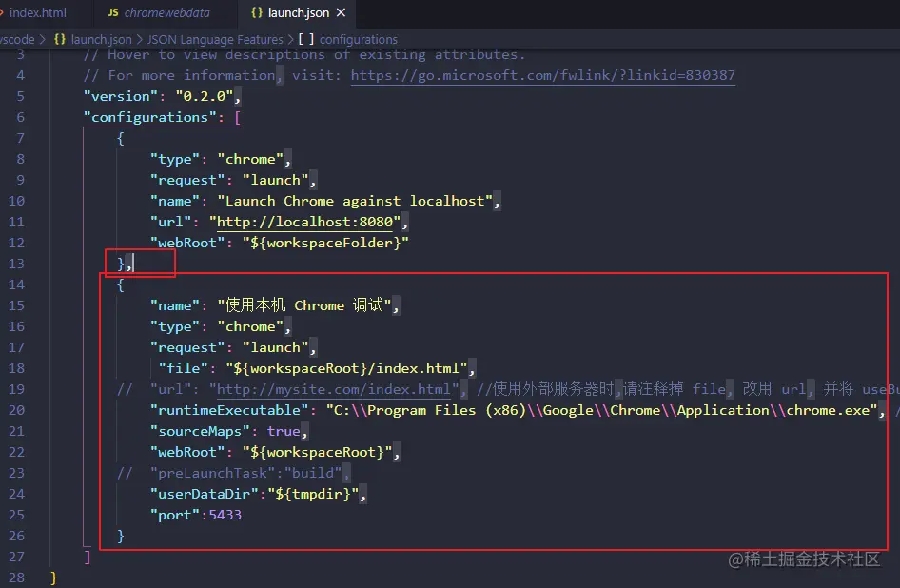The height and width of the screenshot is (588, 900).
Task: Click opening brace on line 14
Action: (121, 284)
